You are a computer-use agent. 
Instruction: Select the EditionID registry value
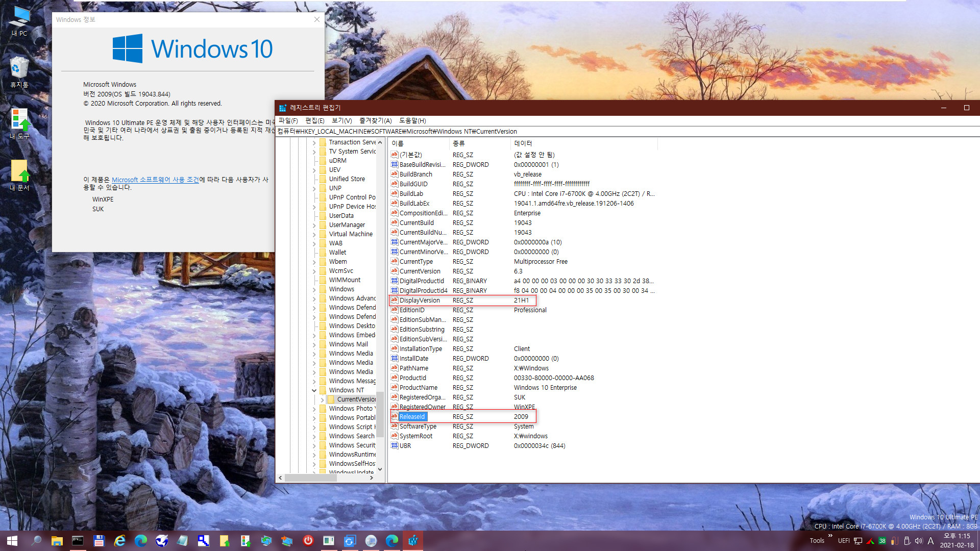412,310
